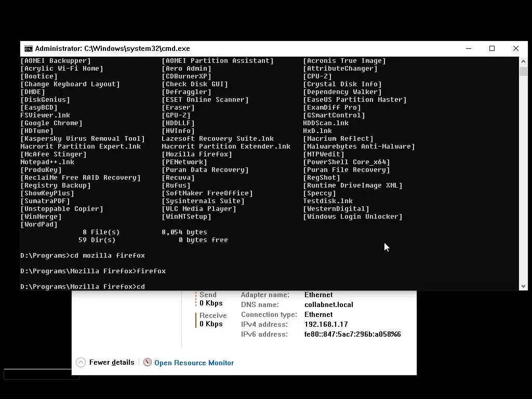Click the [Check Disk GUI] entry
The height and width of the screenshot is (399, 532).
(195, 84)
